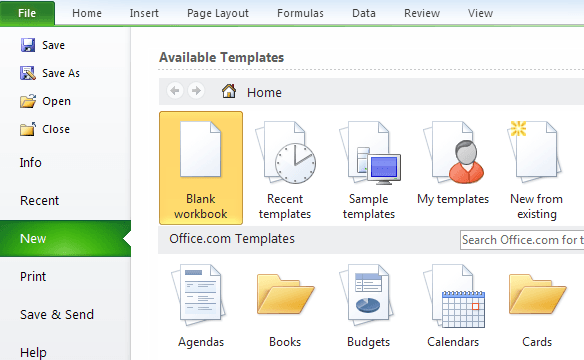
Task: Switch to the Insert ribbon tab
Action: (144, 13)
